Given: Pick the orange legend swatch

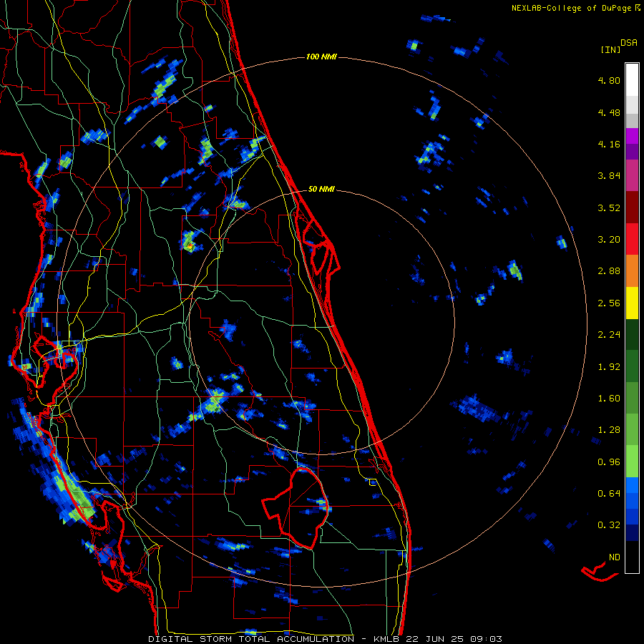Looking at the screenshot, I should click(x=632, y=271).
